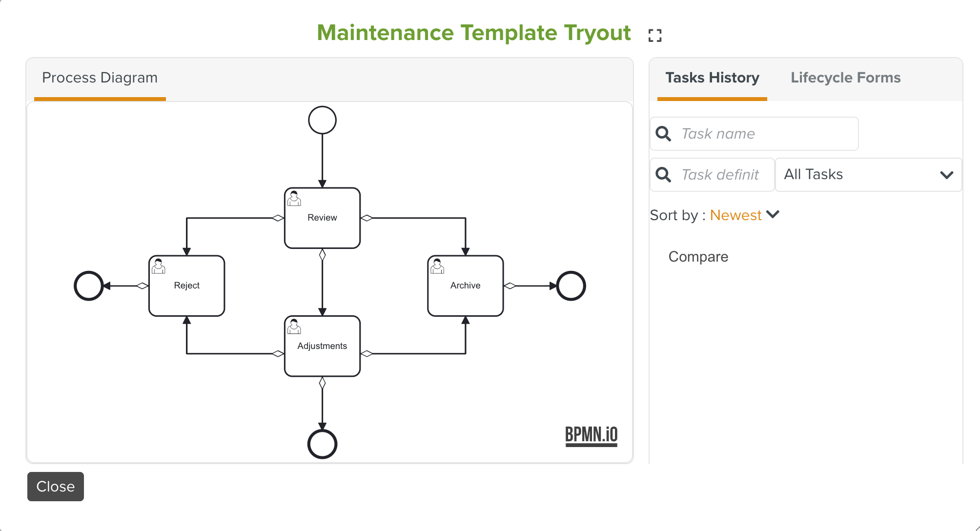
Task: Click the user icon on Archive task
Action: tap(437, 266)
